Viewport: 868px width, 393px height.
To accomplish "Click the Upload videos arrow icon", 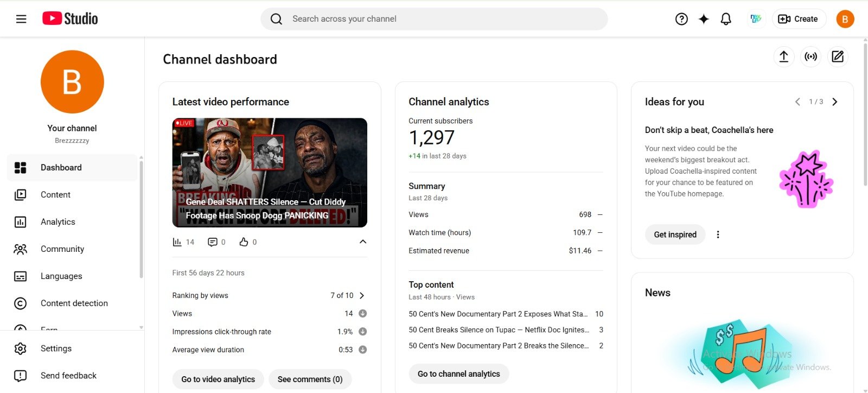I will 783,56.
